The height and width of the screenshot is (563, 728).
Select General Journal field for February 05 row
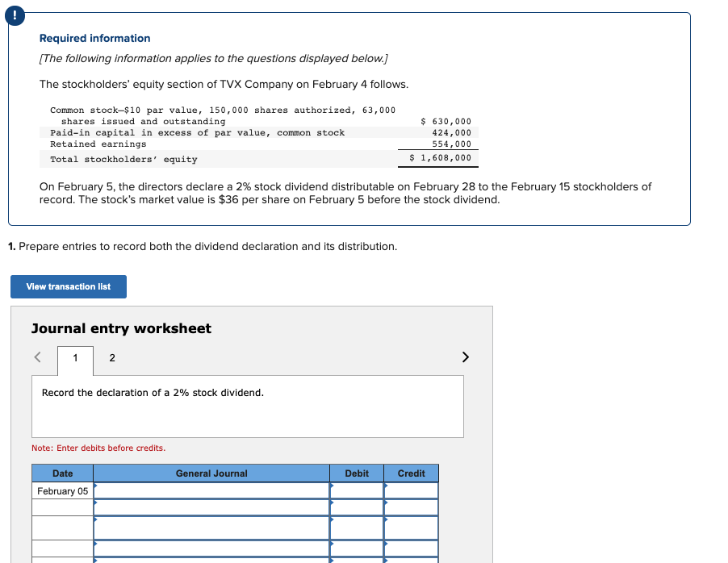point(211,490)
